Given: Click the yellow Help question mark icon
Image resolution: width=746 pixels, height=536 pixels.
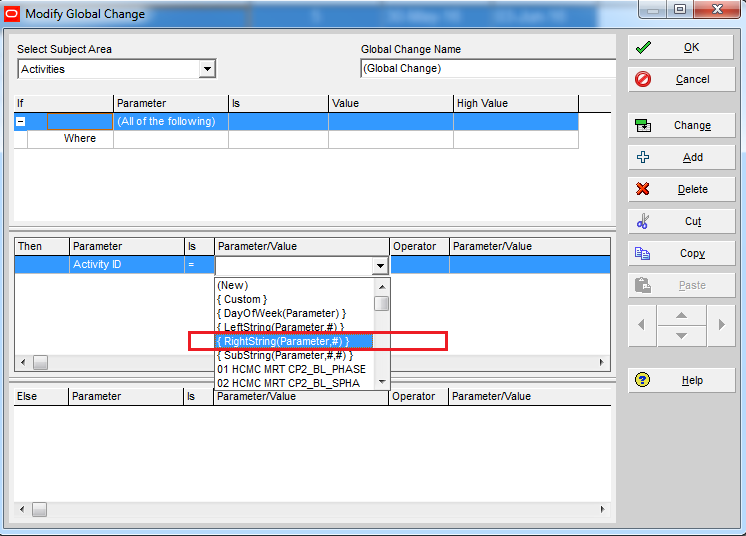Looking at the screenshot, I should pos(643,381).
